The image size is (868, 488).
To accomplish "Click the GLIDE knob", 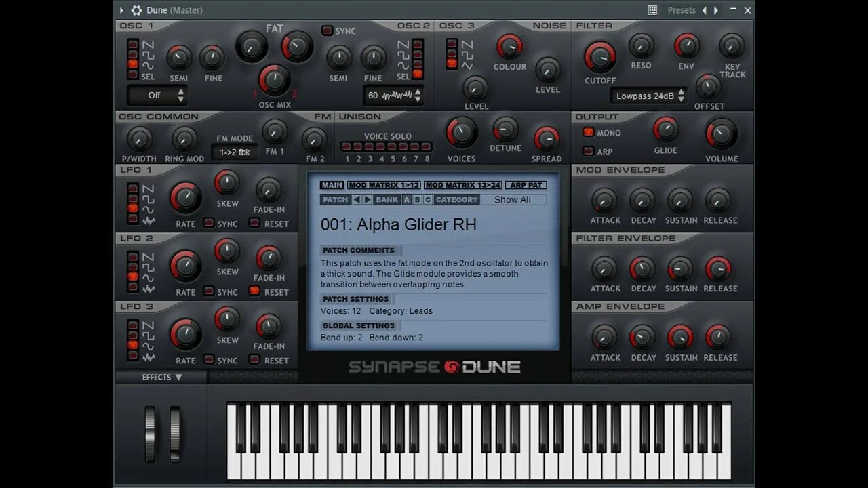I will 665,129.
